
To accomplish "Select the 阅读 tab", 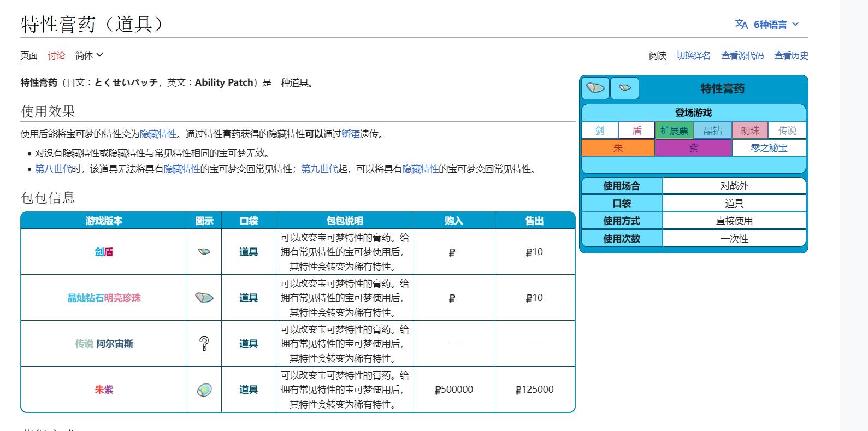I will click(x=658, y=55).
